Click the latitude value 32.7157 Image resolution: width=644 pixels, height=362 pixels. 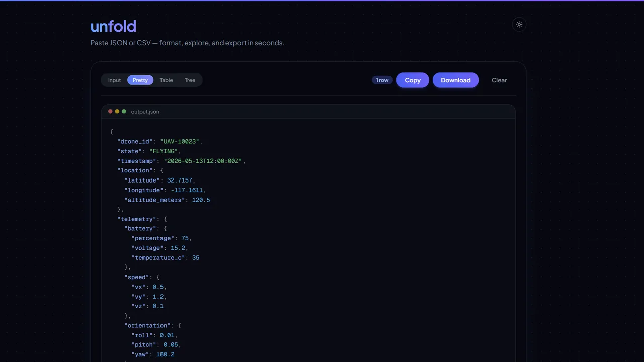(180, 180)
